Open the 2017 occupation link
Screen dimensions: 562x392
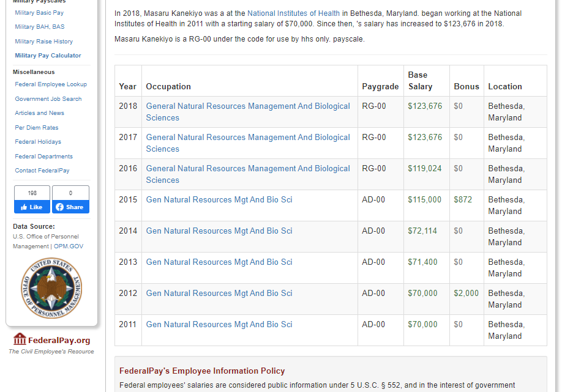click(x=248, y=143)
